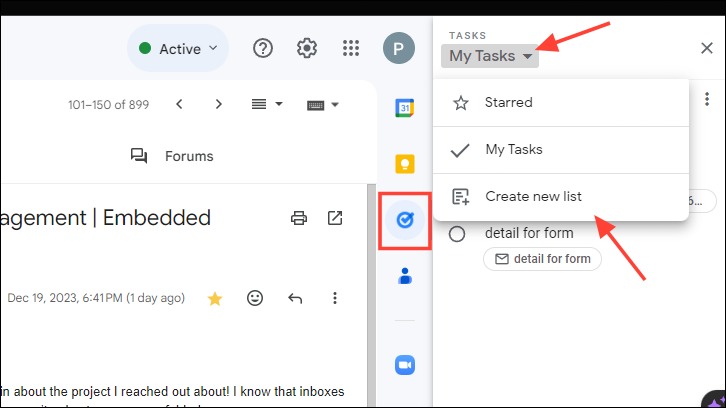Open the linked "detail for form" email chip

pos(542,259)
